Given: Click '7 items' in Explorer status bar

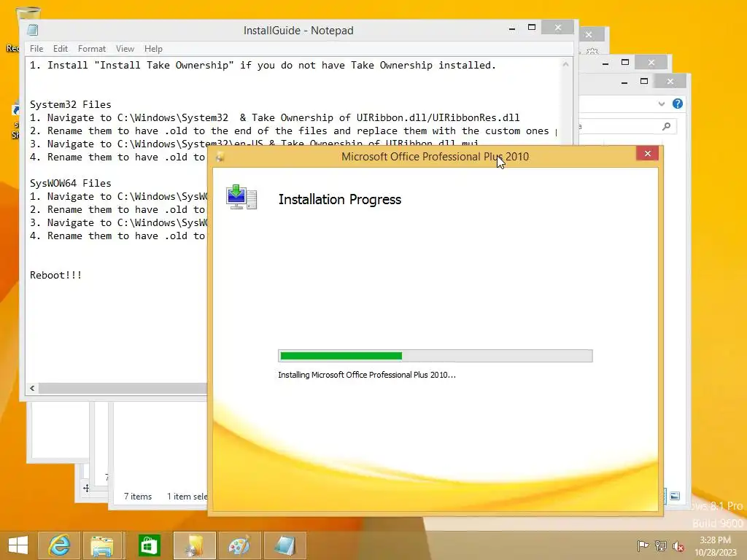Looking at the screenshot, I should coord(138,496).
